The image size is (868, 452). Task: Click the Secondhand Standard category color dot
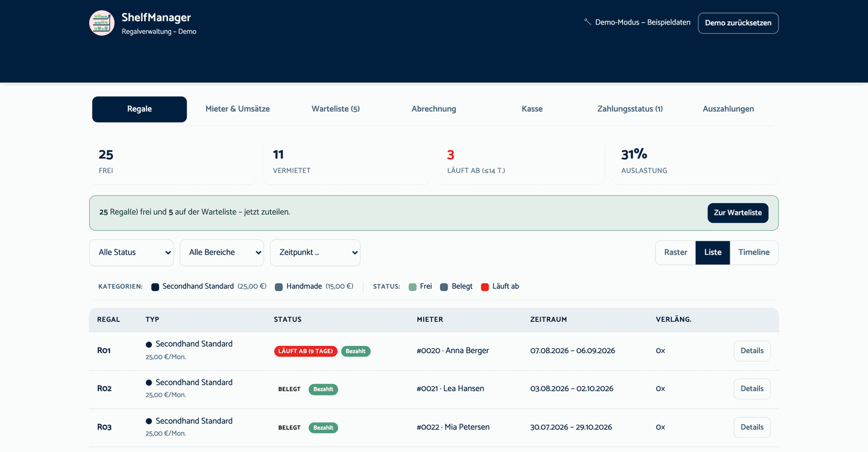pos(155,287)
